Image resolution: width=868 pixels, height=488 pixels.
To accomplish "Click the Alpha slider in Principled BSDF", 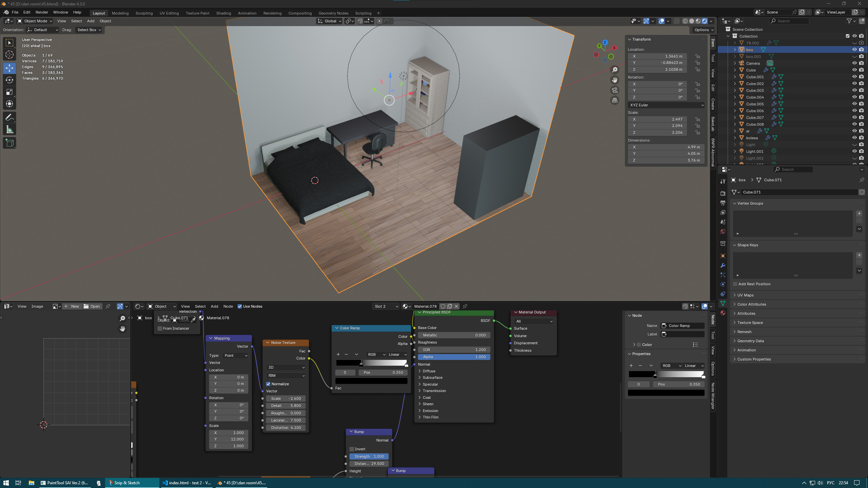I will pyautogui.click(x=454, y=357).
